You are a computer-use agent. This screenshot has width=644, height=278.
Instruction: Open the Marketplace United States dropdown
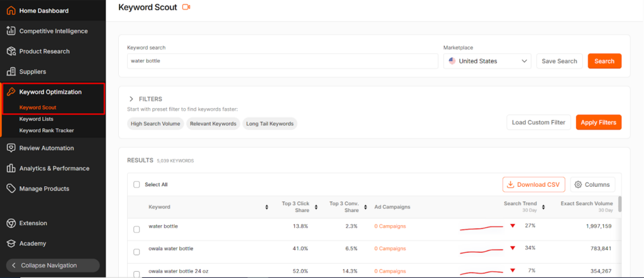point(487,61)
